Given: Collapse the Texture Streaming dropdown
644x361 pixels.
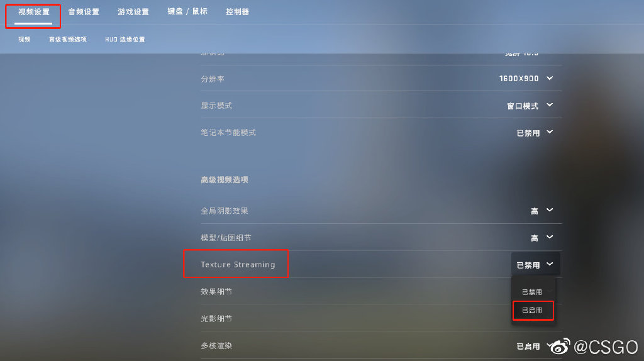Looking at the screenshot, I should point(536,265).
